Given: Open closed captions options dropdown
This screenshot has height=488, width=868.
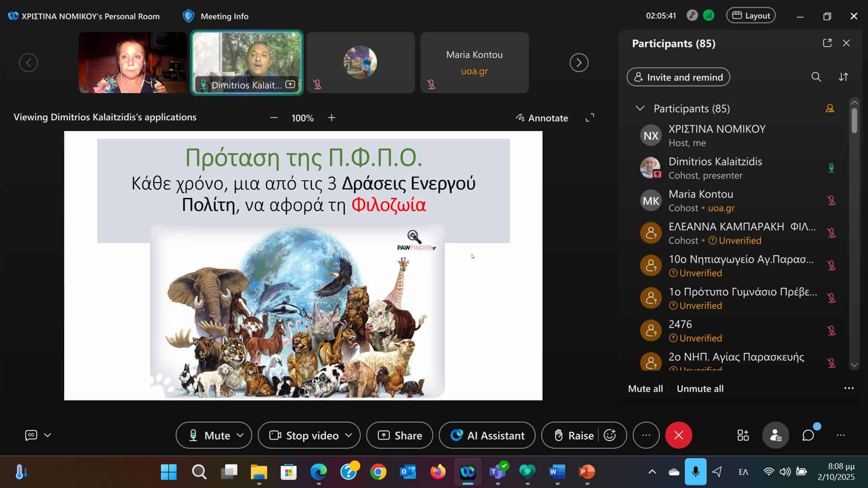Looking at the screenshot, I should (x=47, y=435).
